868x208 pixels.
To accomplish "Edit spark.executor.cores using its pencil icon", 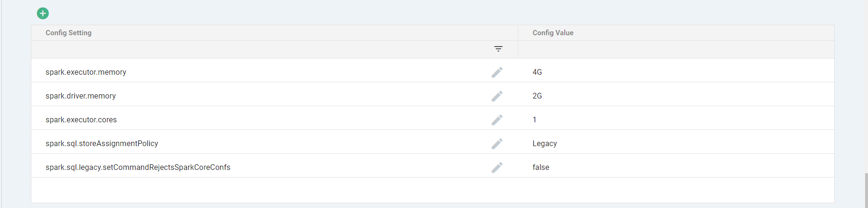I will [497, 120].
